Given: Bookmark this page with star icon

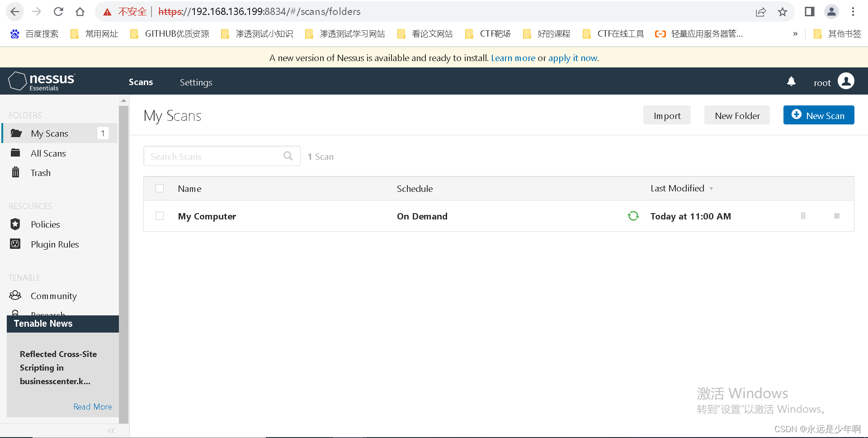Looking at the screenshot, I should (x=783, y=12).
